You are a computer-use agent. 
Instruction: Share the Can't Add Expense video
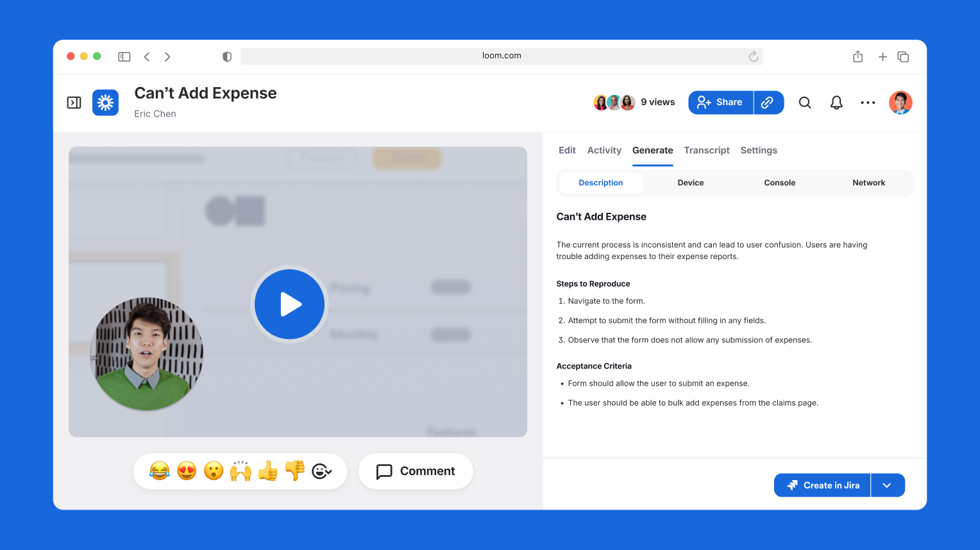click(720, 102)
